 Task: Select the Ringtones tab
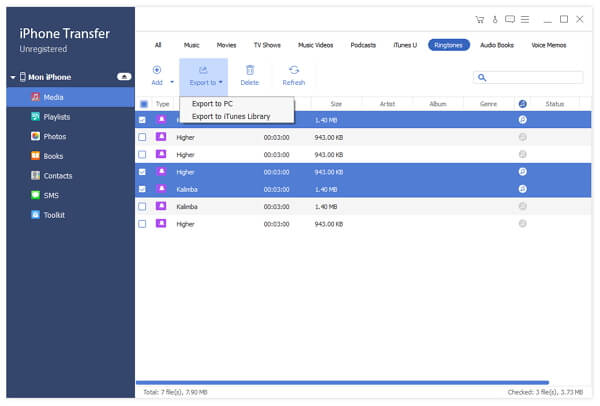[449, 45]
